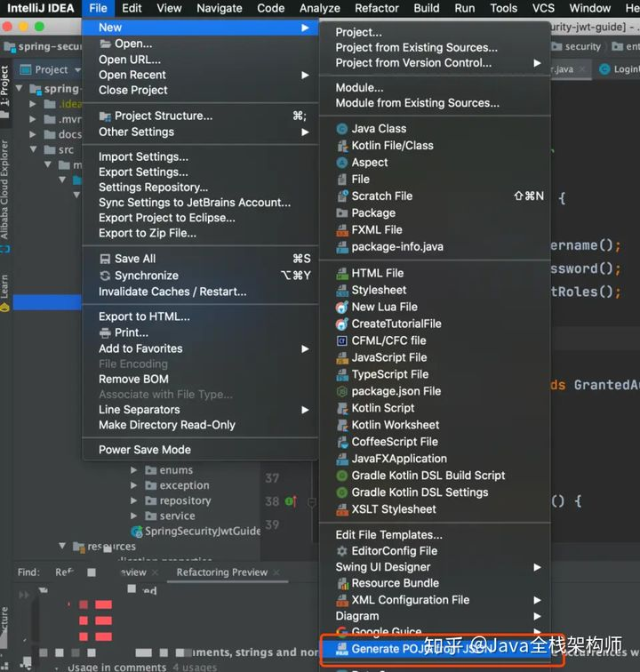The width and height of the screenshot is (640, 672).
Task: Choose the Aspect file icon
Action: coord(341,163)
